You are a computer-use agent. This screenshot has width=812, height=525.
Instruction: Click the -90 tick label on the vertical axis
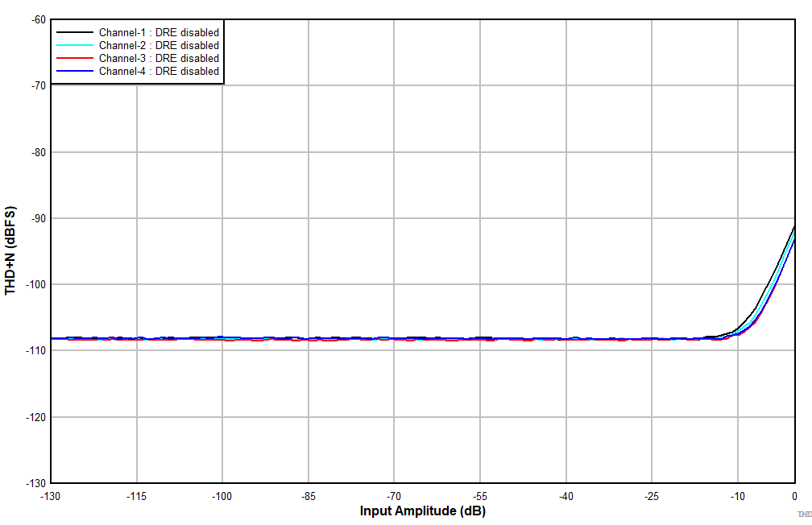tap(37, 218)
